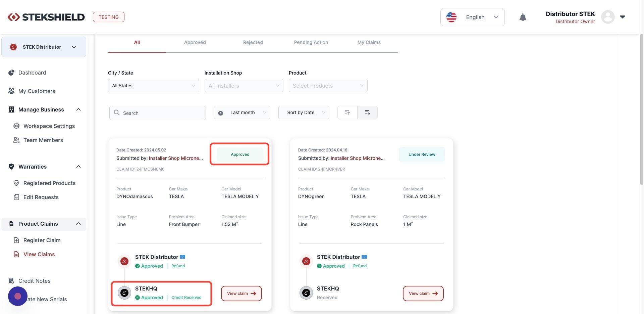View claim for DYNOdamascus card
Screen dimensions: 644x314
coord(241,294)
